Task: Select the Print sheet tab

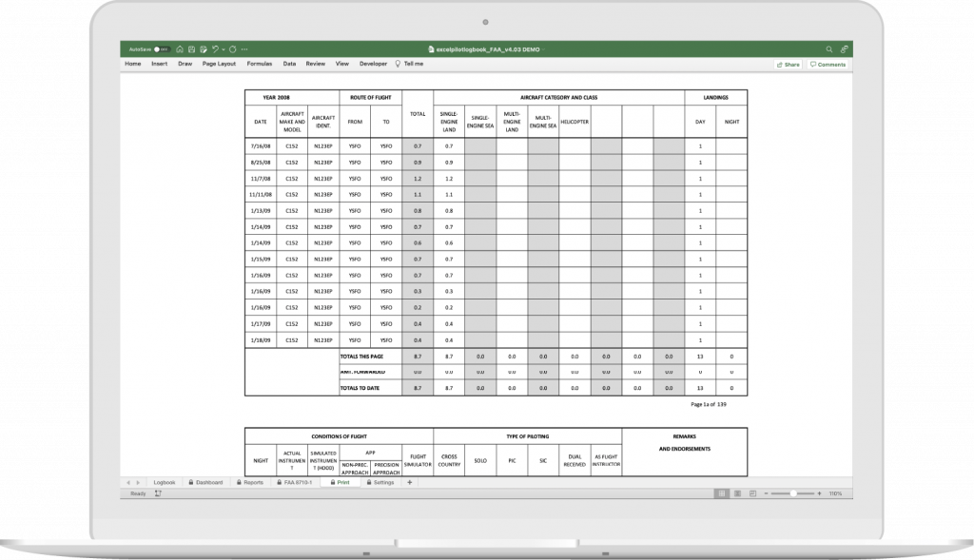Action: pyautogui.click(x=341, y=482)
